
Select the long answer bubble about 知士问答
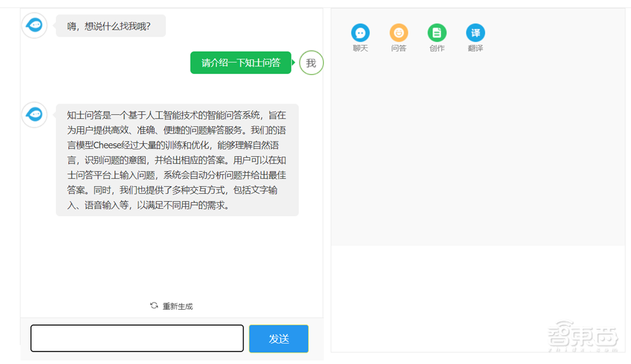click(177, 158)
